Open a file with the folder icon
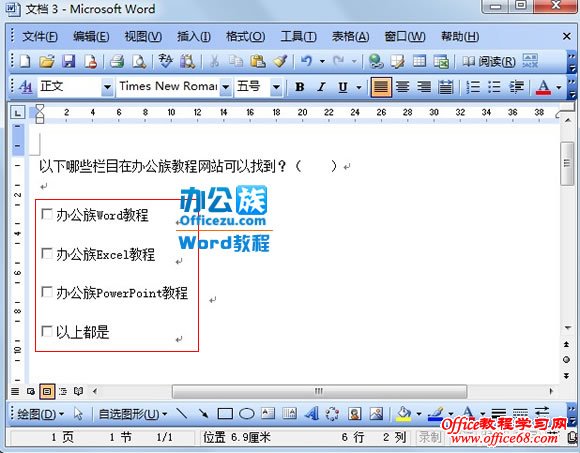Screen dimensions: 580x453 tap(47, 61)
